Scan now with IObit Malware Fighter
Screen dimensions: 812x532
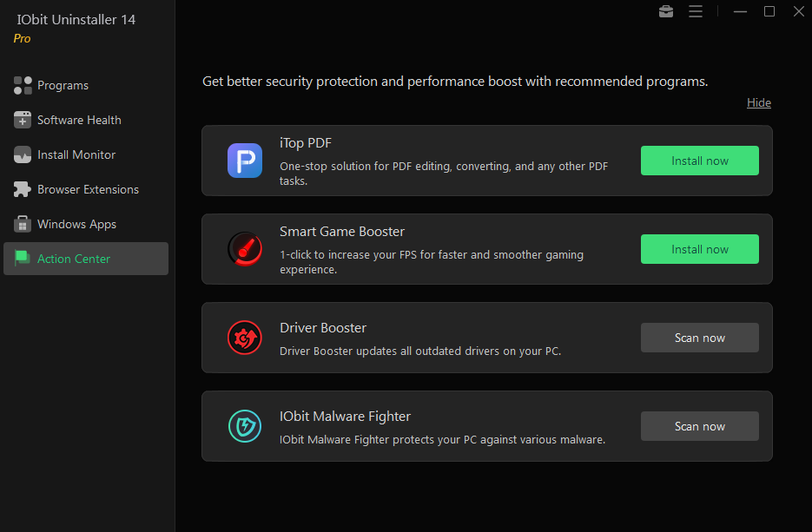(700, 426)
